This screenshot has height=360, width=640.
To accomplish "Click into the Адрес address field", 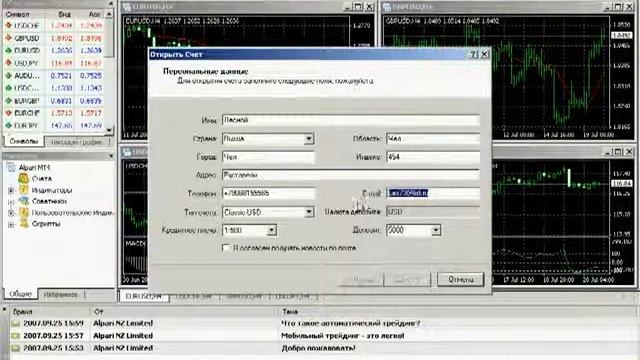I will (351, 175).
